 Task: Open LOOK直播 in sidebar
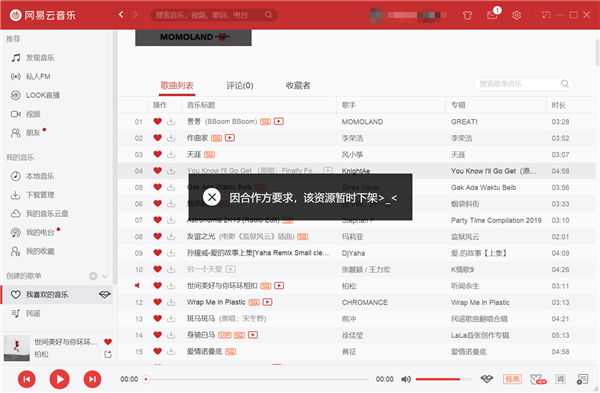point(35,95)
